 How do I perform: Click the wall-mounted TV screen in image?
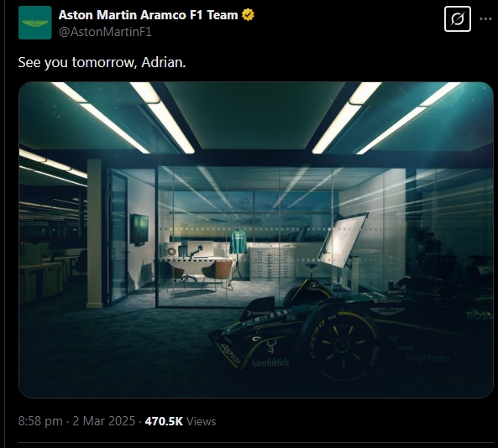coord(139,229)
